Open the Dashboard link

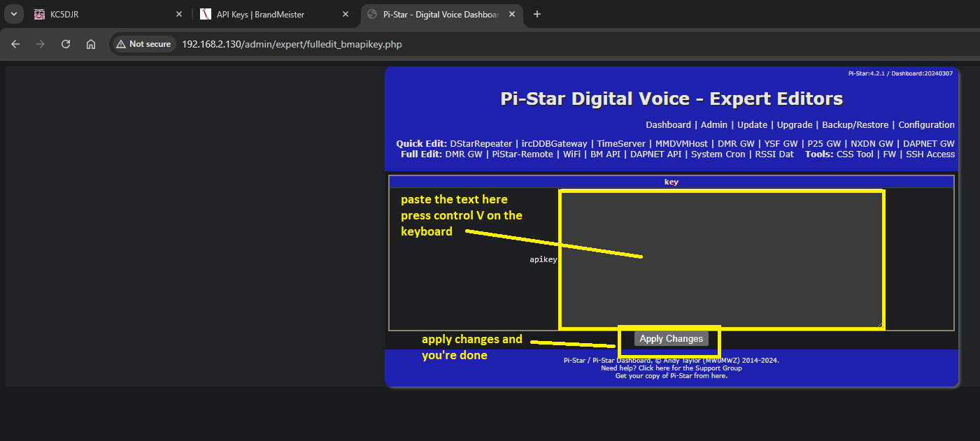point(668,125)
